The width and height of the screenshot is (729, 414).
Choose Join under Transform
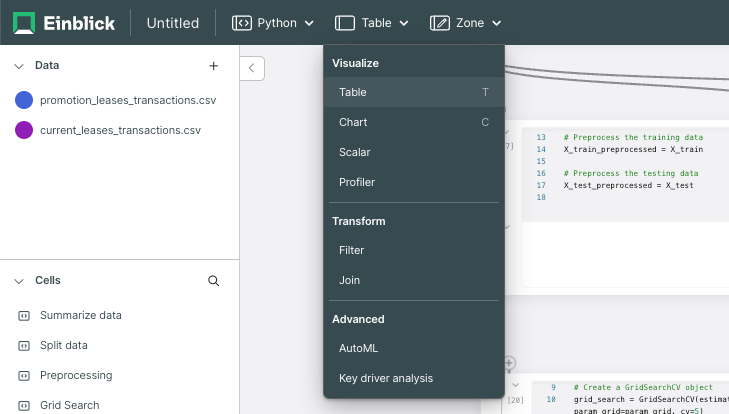pos(414,280)
